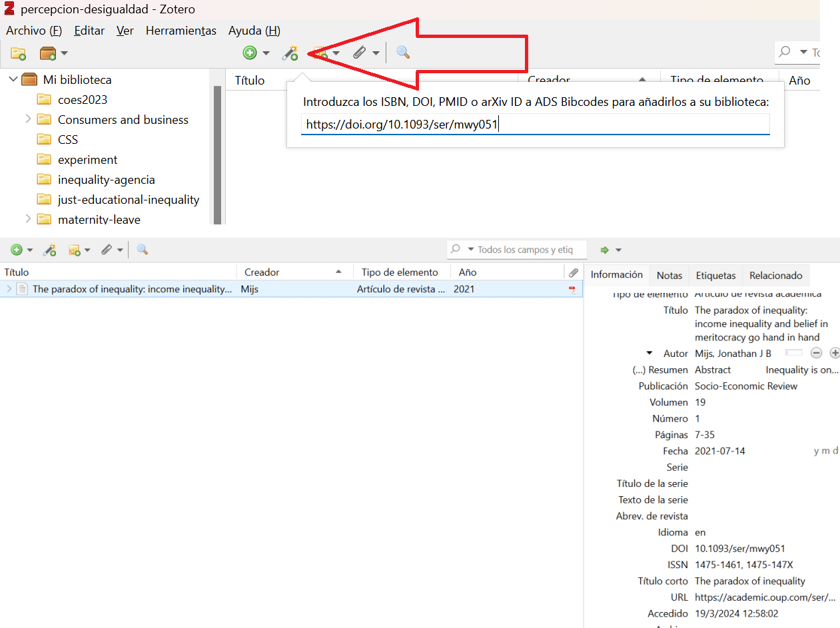Click the New Collection folder icon
This screenshot has width=840, height=628.
point(18,53)
